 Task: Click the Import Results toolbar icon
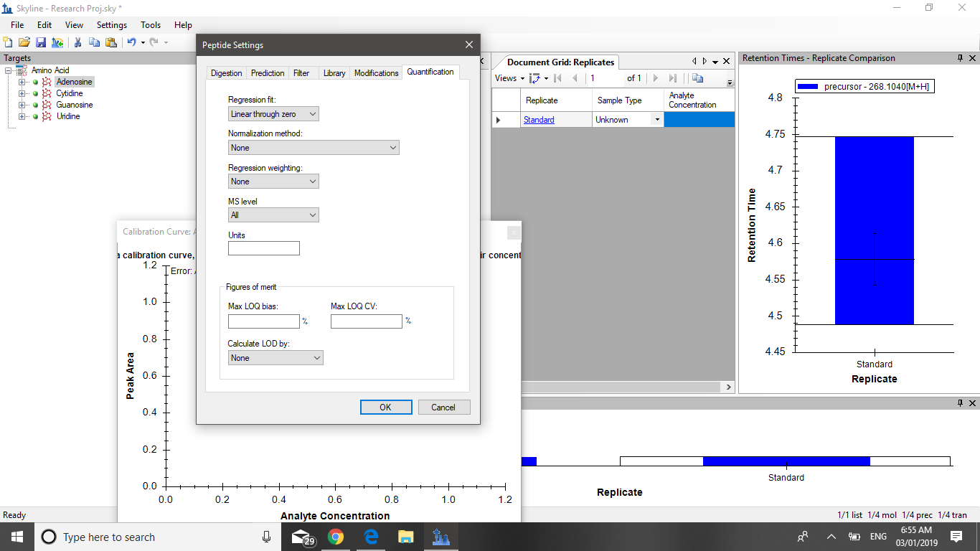click(57, 42)
